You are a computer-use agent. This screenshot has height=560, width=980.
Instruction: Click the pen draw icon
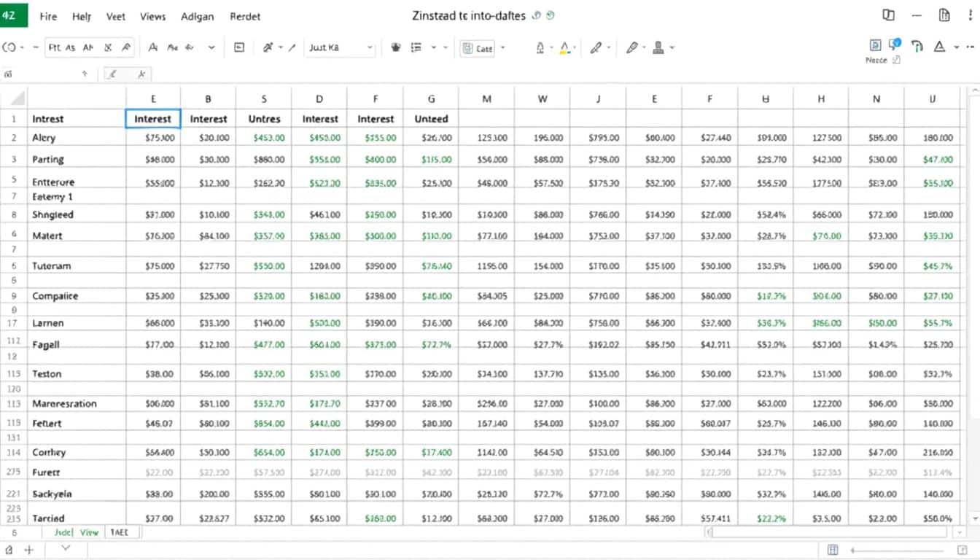click(x=596, y=47)
